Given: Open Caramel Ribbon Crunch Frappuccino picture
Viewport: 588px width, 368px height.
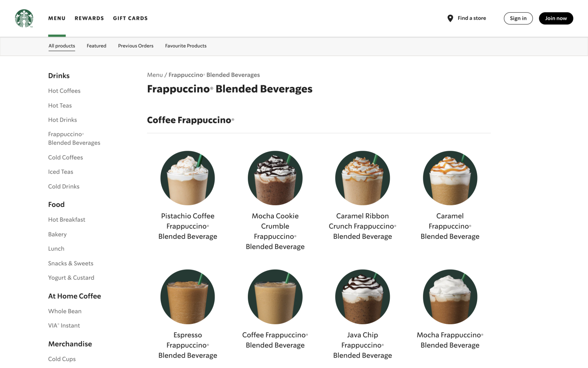Looking at the screenshot, I should click(x=362, y=178).
